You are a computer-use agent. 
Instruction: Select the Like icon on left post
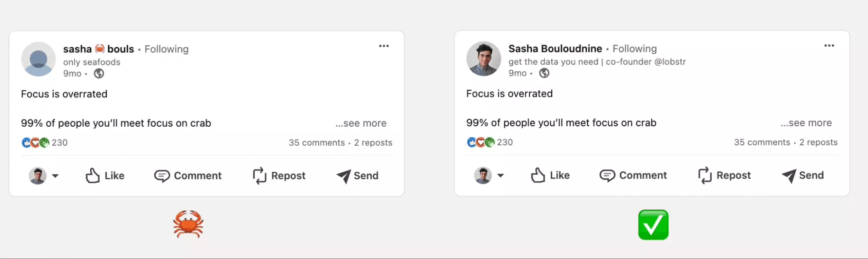click(x=92, y=176)
